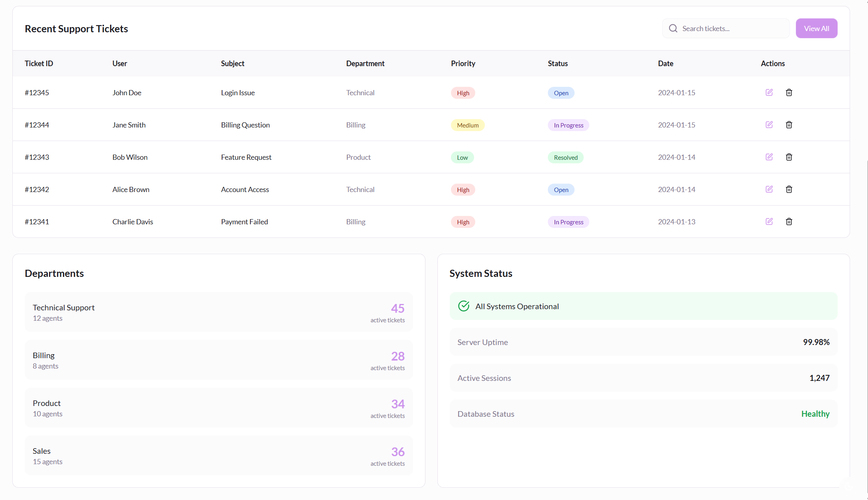Edit Jane Smith's Billing Question ticket
The width and height of the screenshot is (868, 500).
pyautogui.click(x=769, y=125)
